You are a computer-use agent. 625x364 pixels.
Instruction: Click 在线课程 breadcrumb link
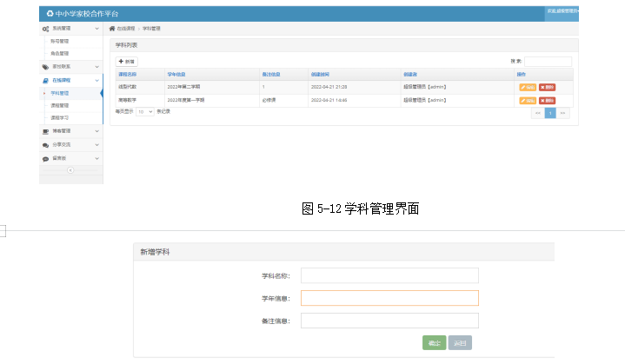[126, 29]
